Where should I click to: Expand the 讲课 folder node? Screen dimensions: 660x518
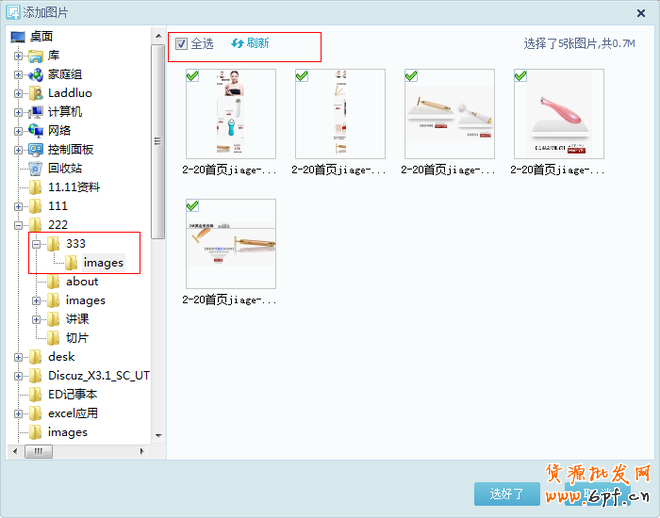[x=37, y=319]
